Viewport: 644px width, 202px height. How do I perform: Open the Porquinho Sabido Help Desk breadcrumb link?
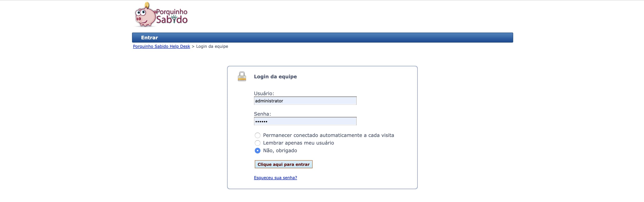coord(162,47)
